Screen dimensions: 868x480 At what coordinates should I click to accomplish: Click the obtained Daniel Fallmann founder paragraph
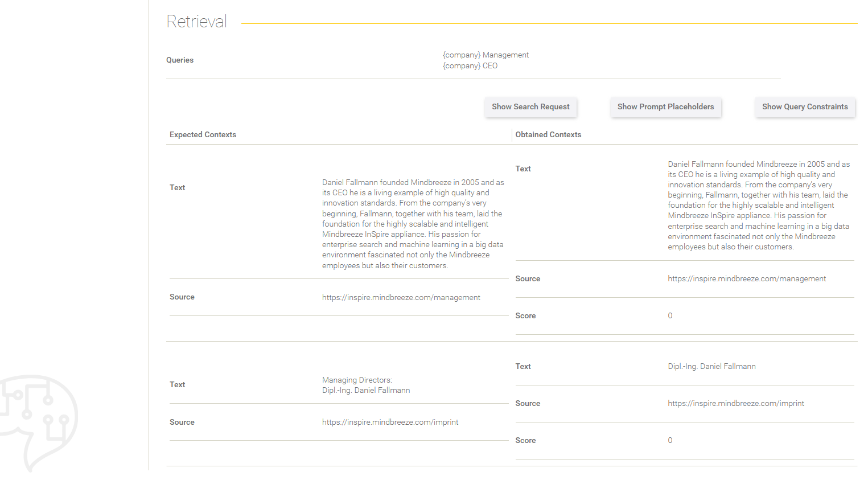[x=759, y=206]
